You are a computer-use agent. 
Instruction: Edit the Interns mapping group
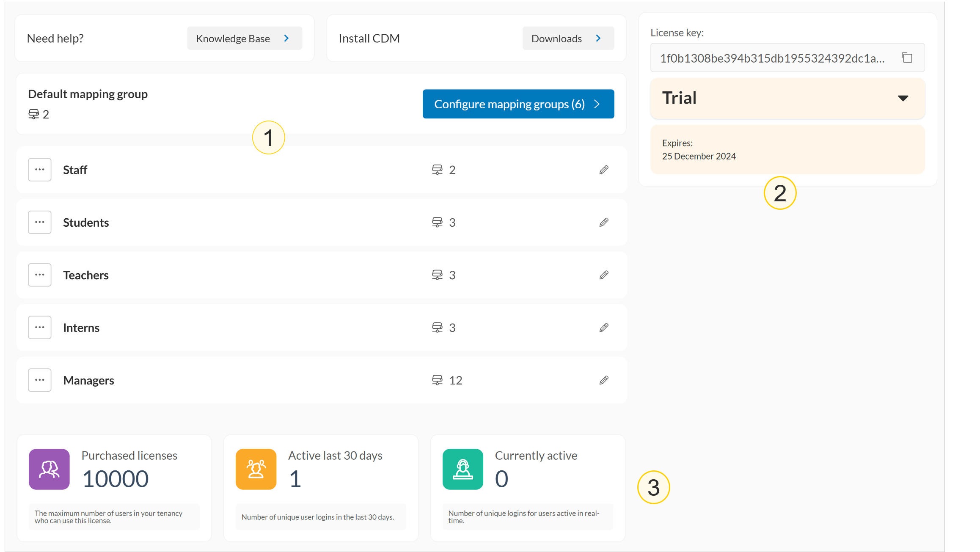(x=604, y=328)
